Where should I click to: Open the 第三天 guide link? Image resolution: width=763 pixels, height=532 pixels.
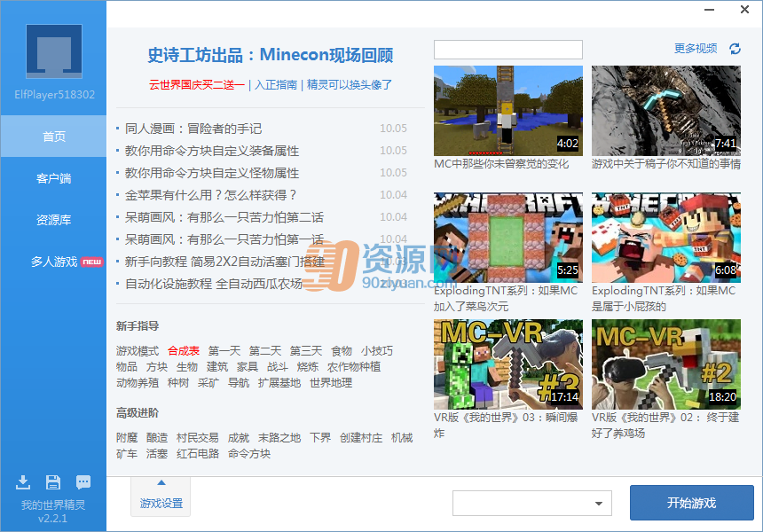[x=306, y=350]
